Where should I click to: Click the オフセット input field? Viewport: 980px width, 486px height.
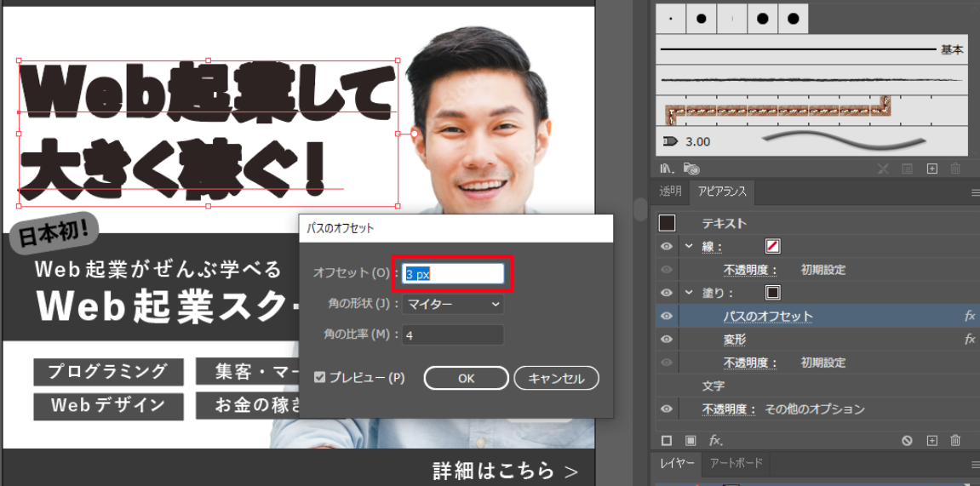(452, 273)
